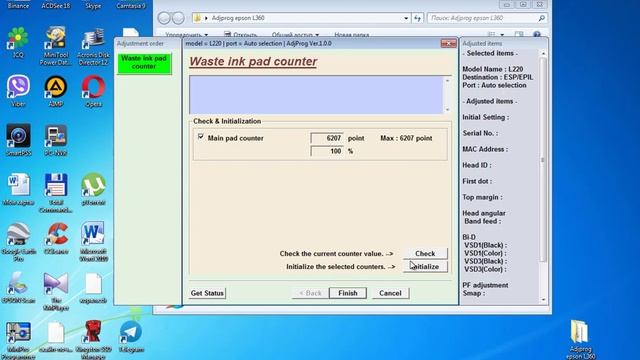This screenshot has height=360, width=640.
Task: Open the Word document icon beside Total Commander
Action: [x=18, y=189]
